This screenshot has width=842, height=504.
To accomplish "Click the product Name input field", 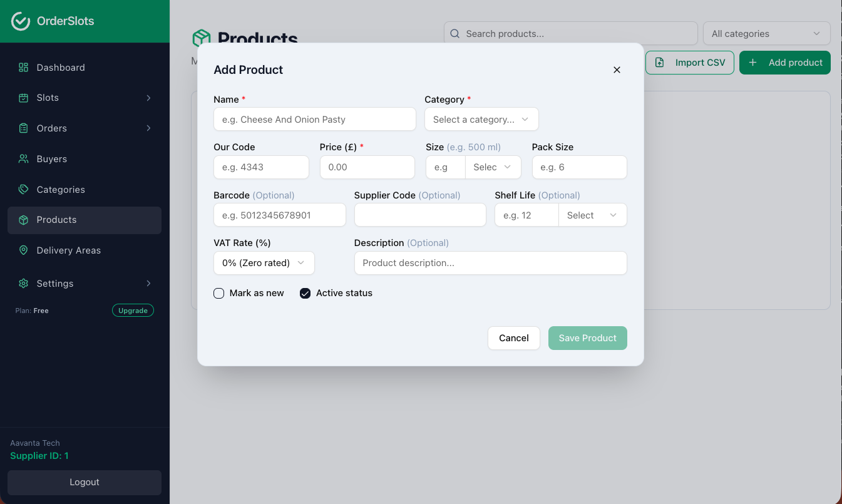I will click(x=314, y=119).
